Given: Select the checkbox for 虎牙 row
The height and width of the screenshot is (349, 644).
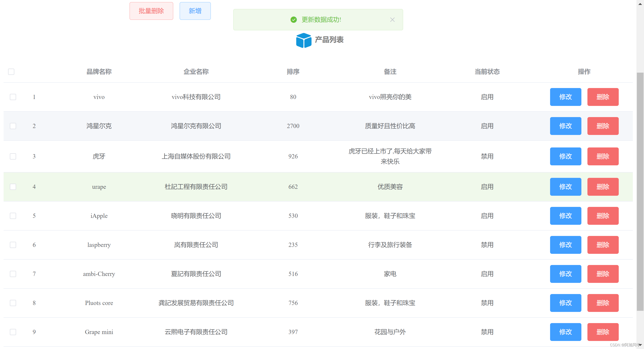Looking at the screenshot, I should tap(13, 156).
